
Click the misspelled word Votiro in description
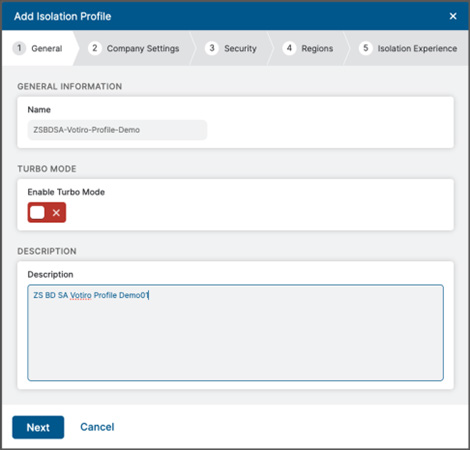pos(81,295)
